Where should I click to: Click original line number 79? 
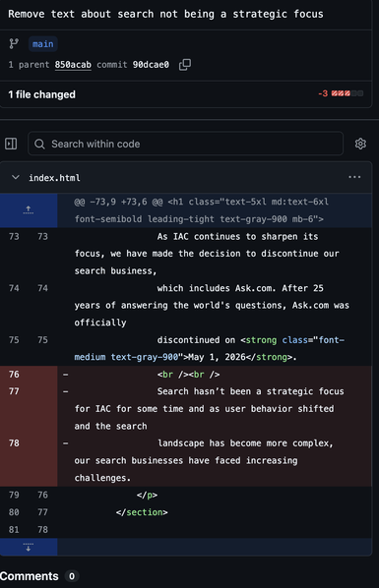point(14,495)
